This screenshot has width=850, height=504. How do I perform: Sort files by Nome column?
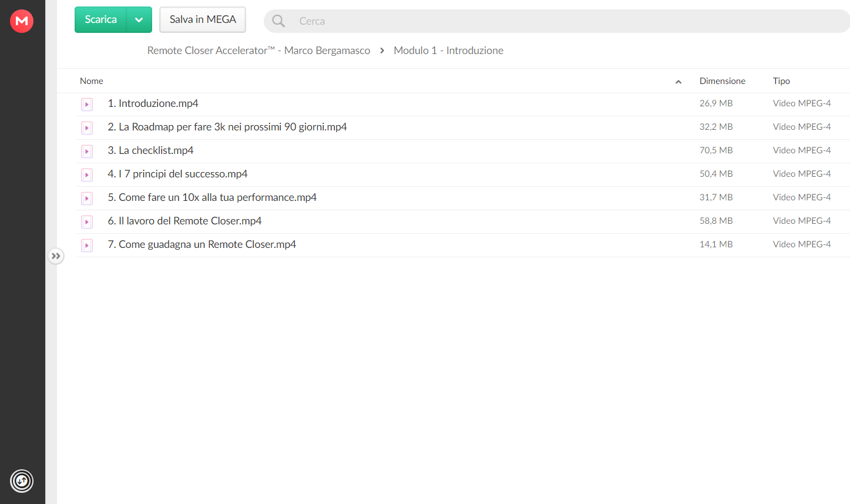click(x=92, y=81)
